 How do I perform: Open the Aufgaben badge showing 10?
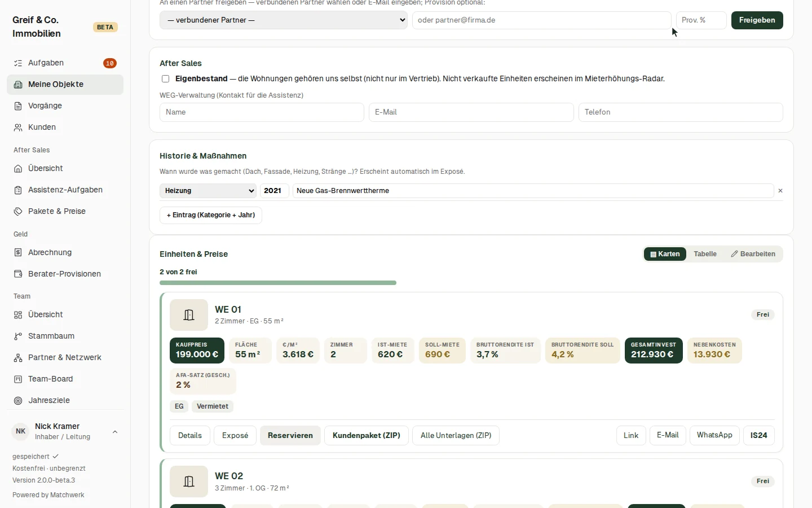(110, 63)
